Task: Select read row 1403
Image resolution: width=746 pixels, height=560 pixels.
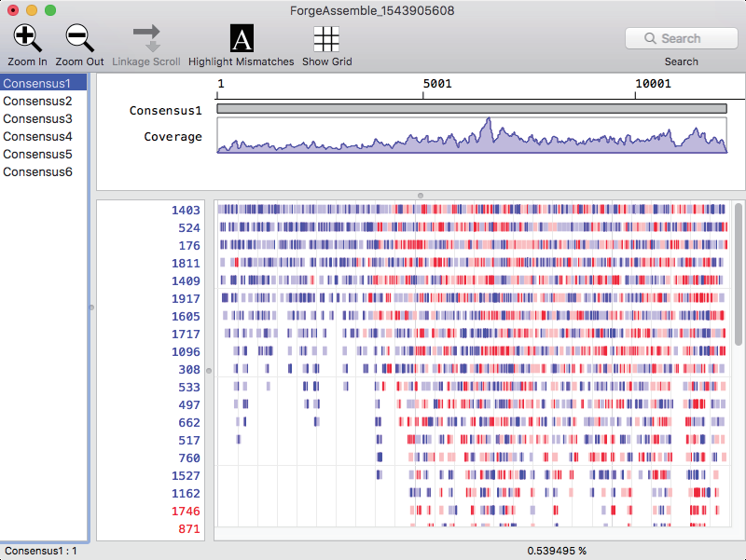Action: [x=186, y=211]
